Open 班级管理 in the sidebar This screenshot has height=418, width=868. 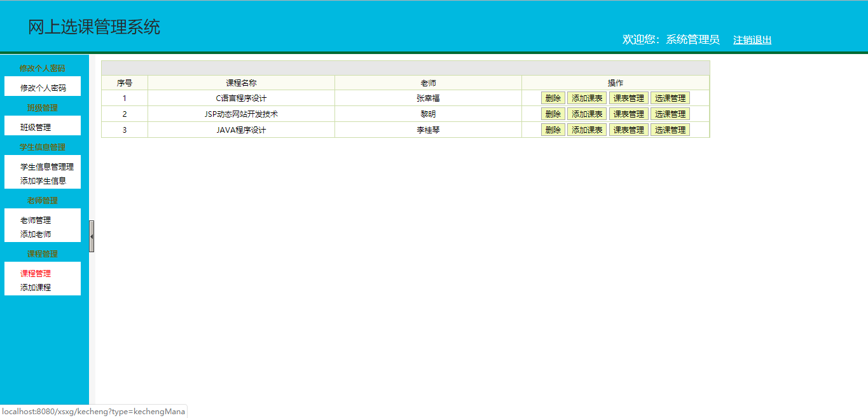(x=36, y=127)
